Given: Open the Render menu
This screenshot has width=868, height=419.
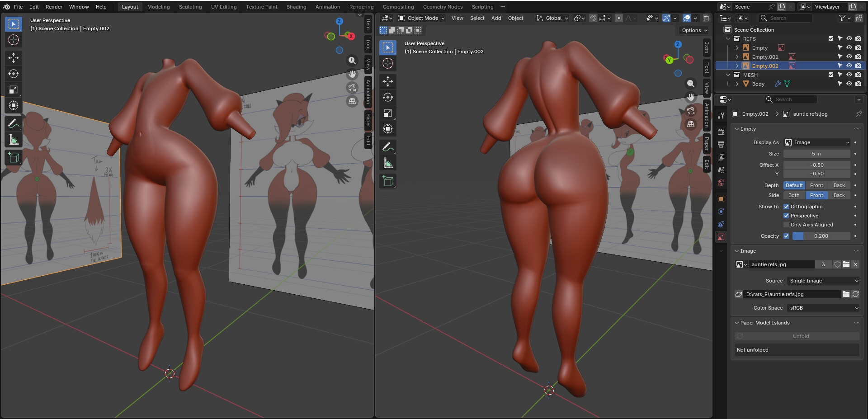Looking at the screenshot, I should click(54, 7).
